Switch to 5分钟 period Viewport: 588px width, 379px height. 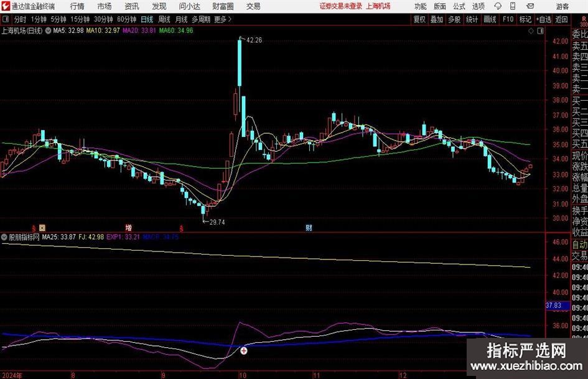58,19
